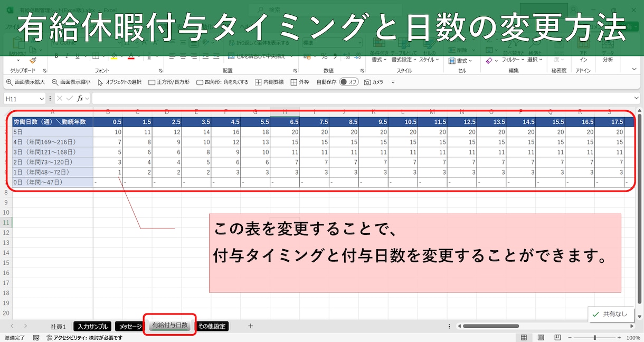This screenshot has width=644, height=342.
Task: Click the 画面表示縮小 zoom-out icon
Action: (54, 82)
